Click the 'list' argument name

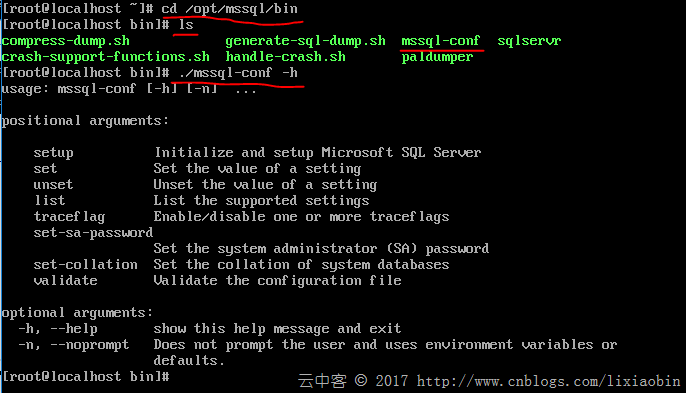49,200
